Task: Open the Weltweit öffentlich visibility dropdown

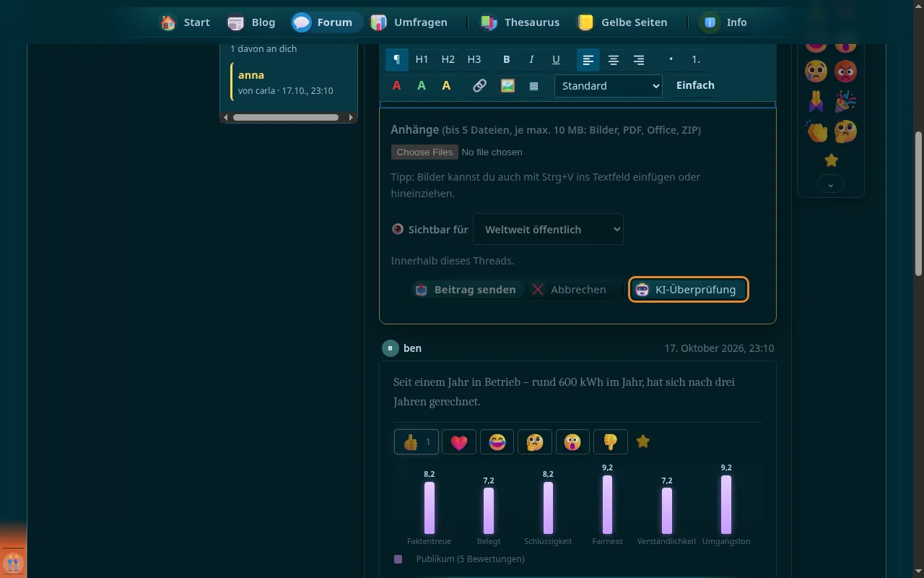Action: coord(548,230)
